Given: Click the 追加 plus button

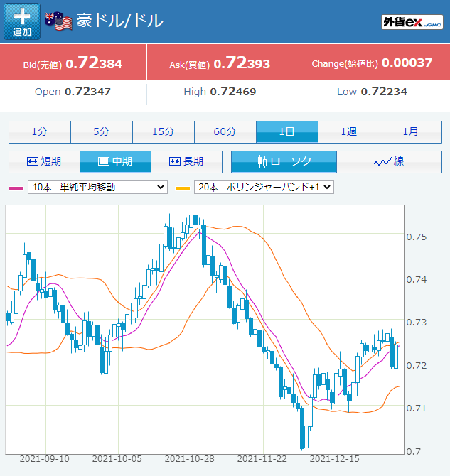Looking at the screenshot, I should click(22, 21).
